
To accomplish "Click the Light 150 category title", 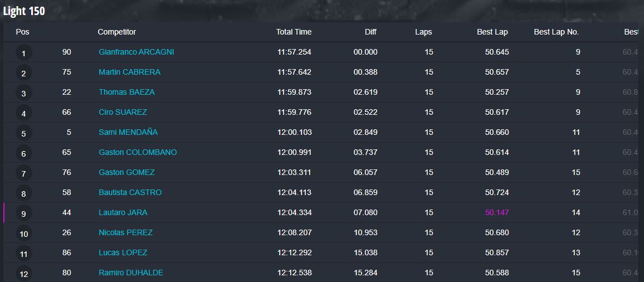I will [x=24, y=11].
